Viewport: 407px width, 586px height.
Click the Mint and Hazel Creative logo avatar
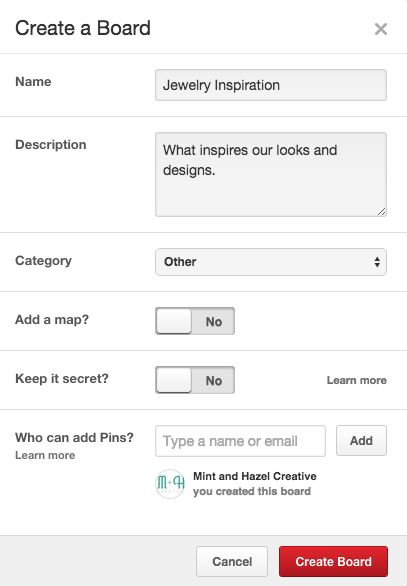[x=170, y=484]
